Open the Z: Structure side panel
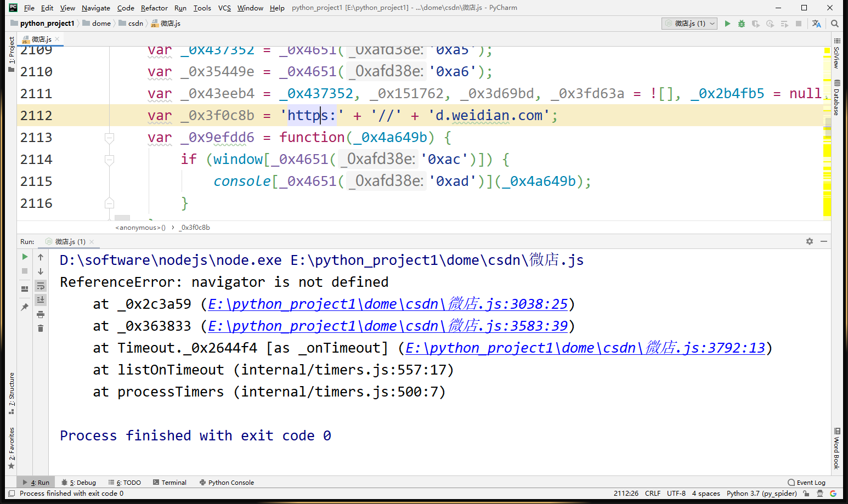 tap(12, 393)
